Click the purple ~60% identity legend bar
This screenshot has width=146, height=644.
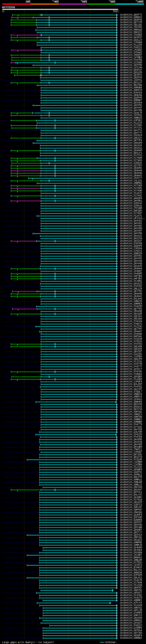tap(73, 4)
